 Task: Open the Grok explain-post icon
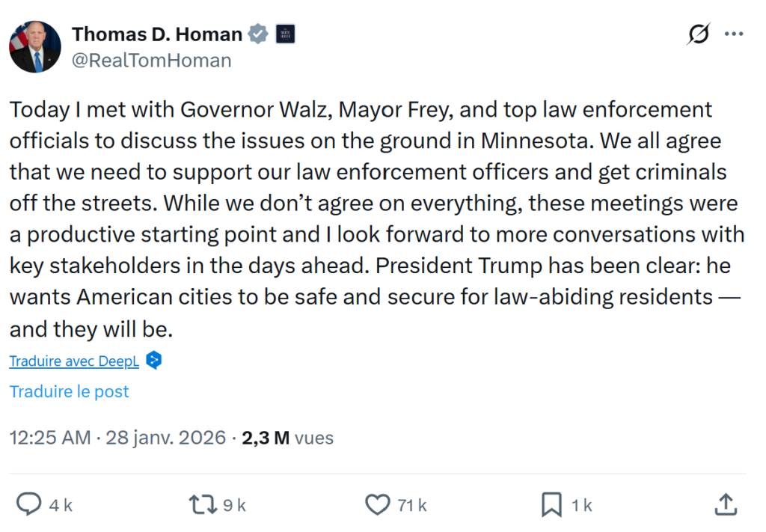[x=698, y=34]
